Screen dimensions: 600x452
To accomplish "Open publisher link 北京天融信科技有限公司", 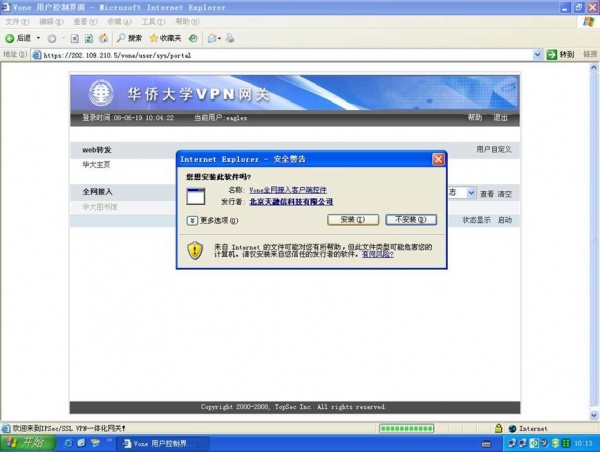I will pos(291,202).
